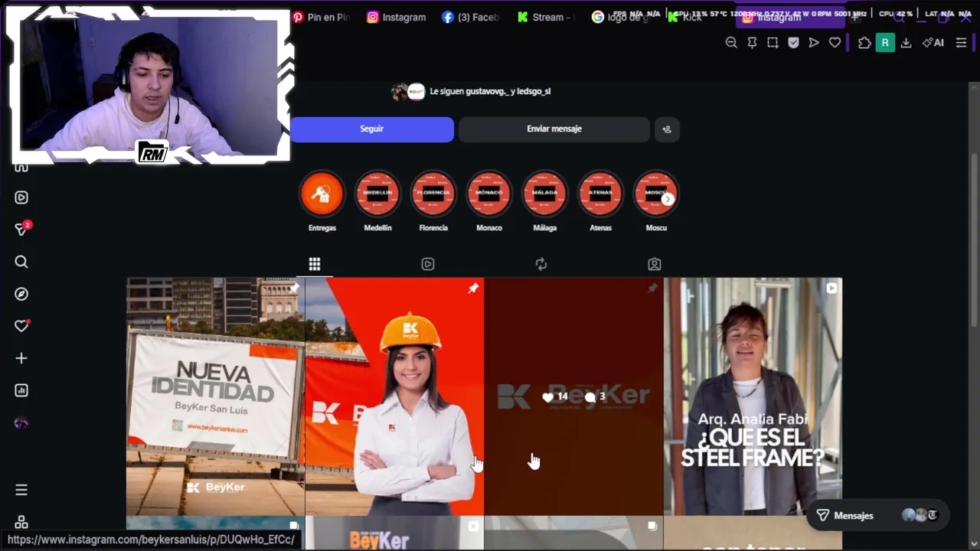The image size is (980, 551).
Task: Open profile avatar in Instagram sidebar
Action: (21, 423)
